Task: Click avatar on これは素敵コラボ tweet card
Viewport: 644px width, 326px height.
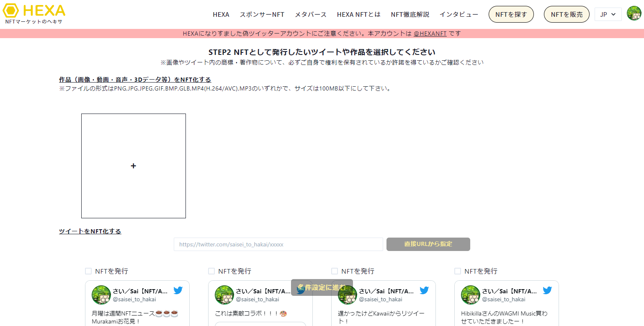Action: [x=224, y=295]
